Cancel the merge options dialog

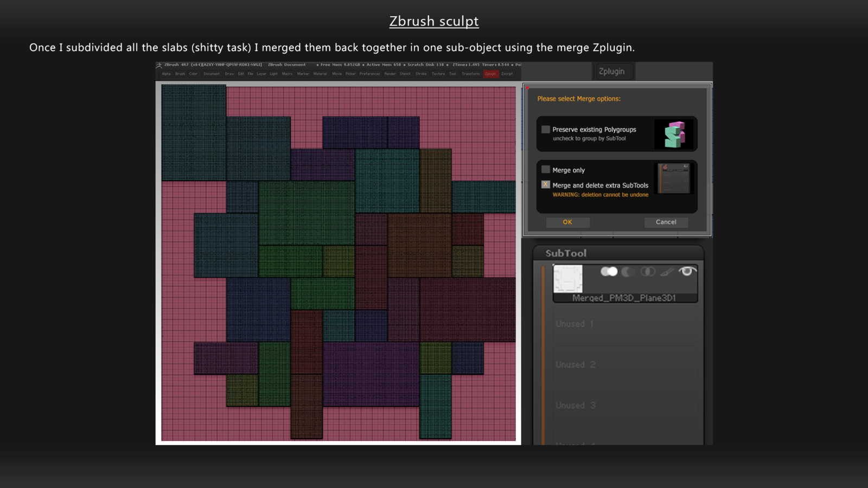click(666, 222)
